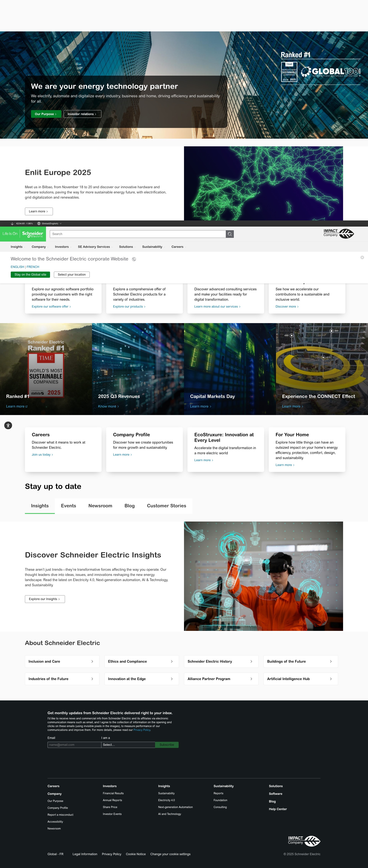Click Privacy Policy link in newsletter text
The width and height of the screenshot is (368, 868).
142,730
